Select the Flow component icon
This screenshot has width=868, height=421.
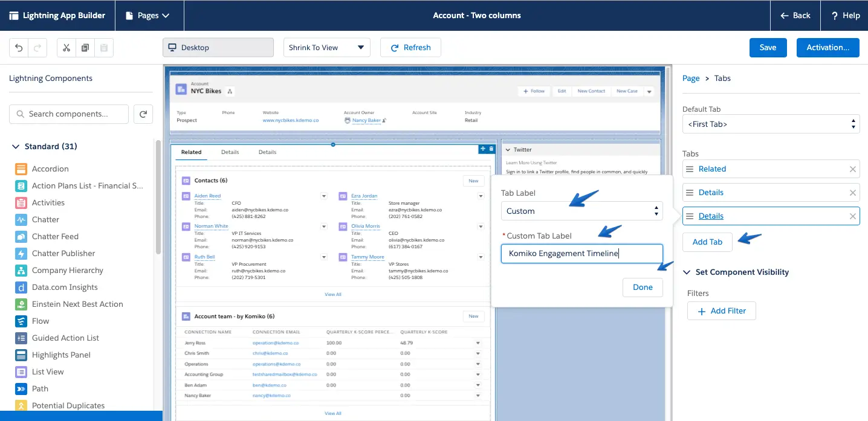21,321
